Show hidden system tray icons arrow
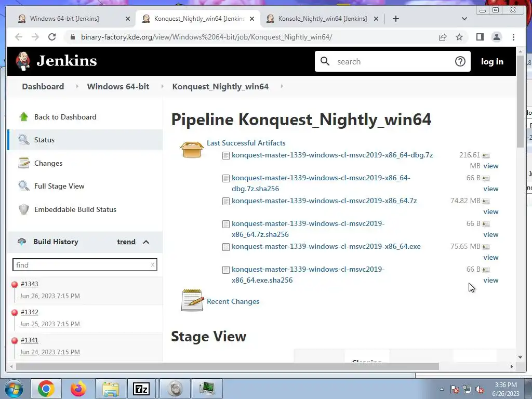This screenshot has height=399, width=532. 442,389
